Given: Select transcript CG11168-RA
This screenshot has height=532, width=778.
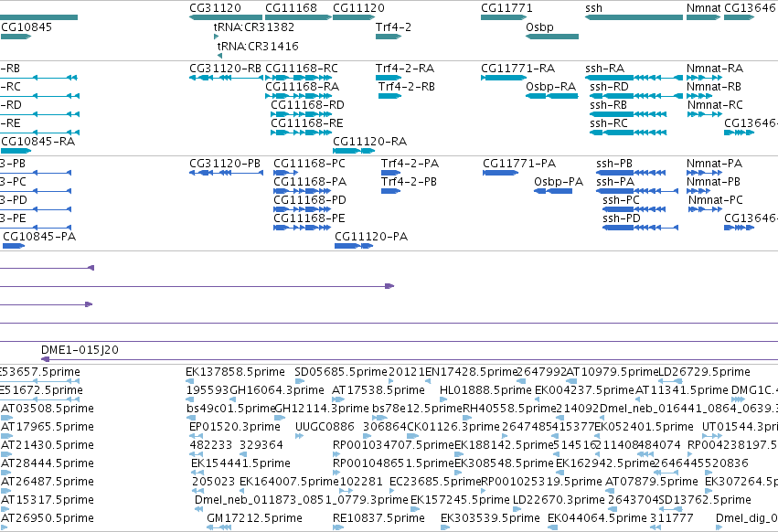Looking at the screenshot, I should point(303,87).
